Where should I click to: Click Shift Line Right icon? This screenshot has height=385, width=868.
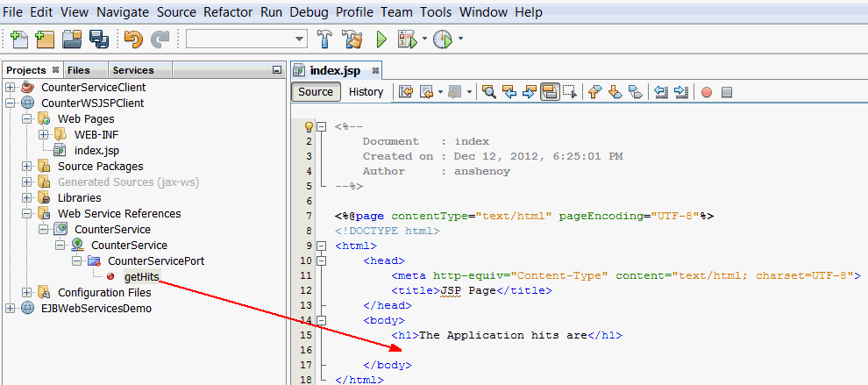coord(681,92)
